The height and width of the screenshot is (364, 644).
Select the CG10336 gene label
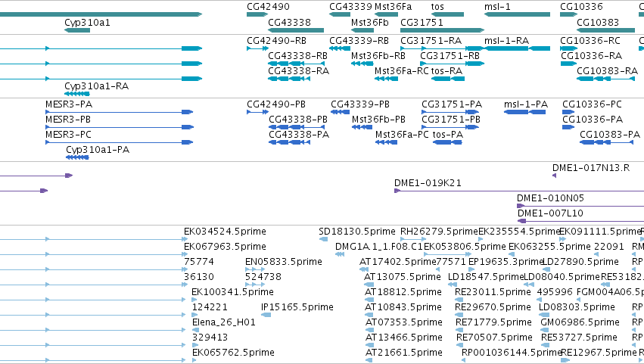click(581, 7)
